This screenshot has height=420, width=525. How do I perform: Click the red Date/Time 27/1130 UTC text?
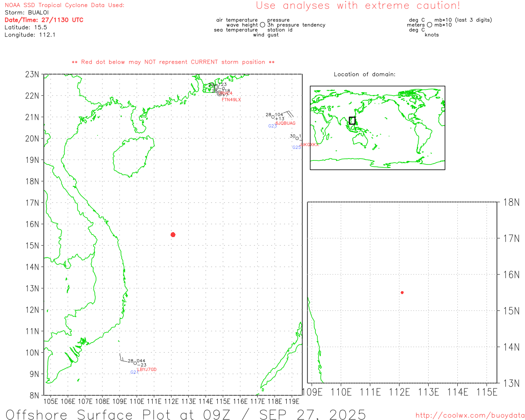[x=44, y=20]
